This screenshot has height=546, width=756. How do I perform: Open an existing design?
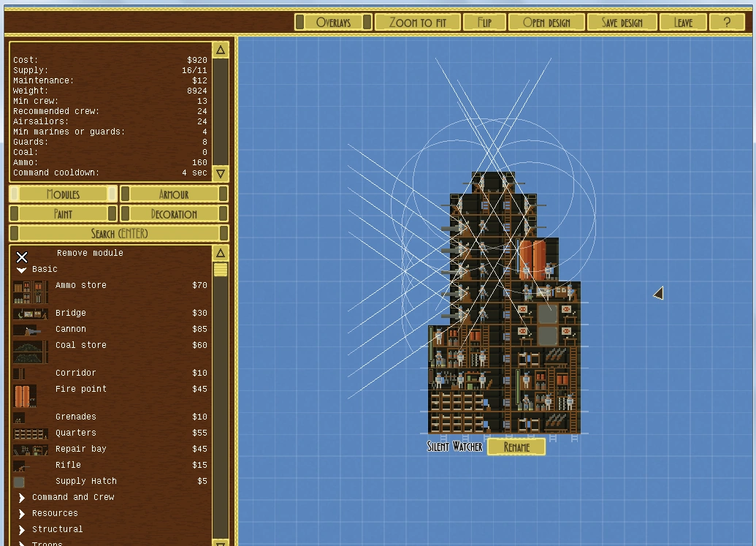[x=546, y=22]
